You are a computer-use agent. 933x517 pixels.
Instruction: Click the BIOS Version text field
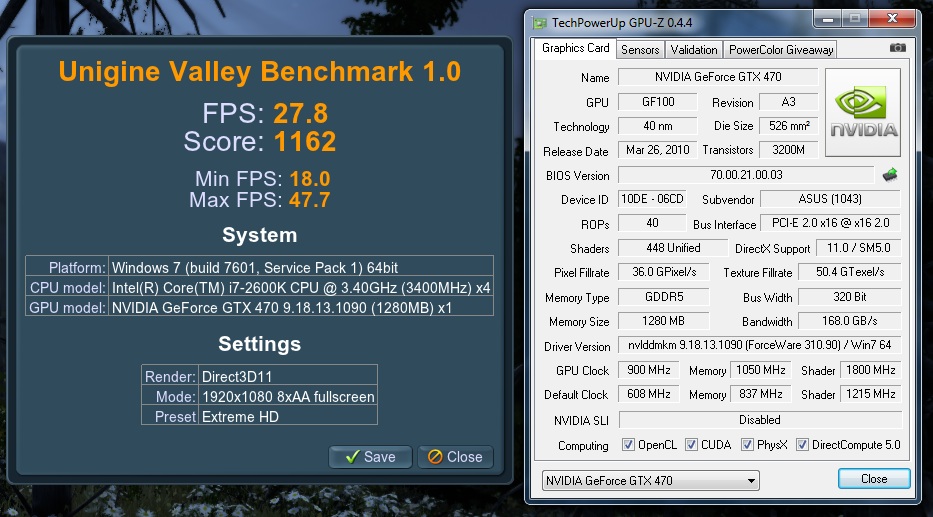745,175
